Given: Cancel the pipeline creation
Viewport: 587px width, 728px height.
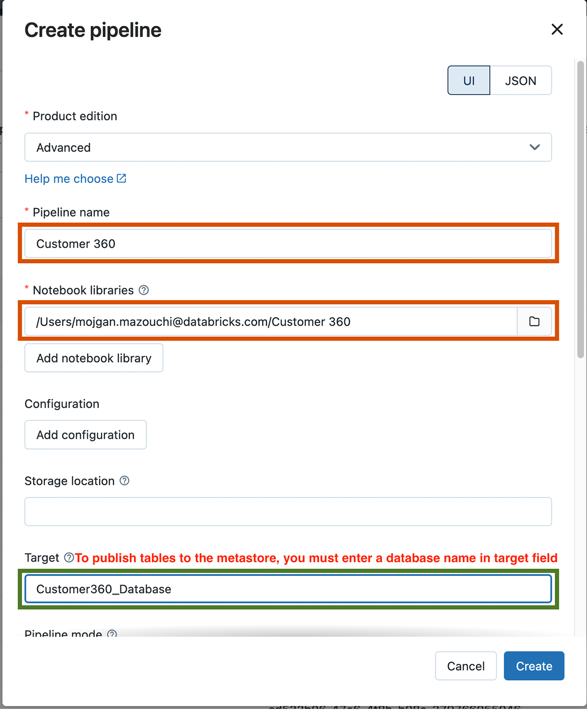Looking at the screenshot, I should [466, 666].
